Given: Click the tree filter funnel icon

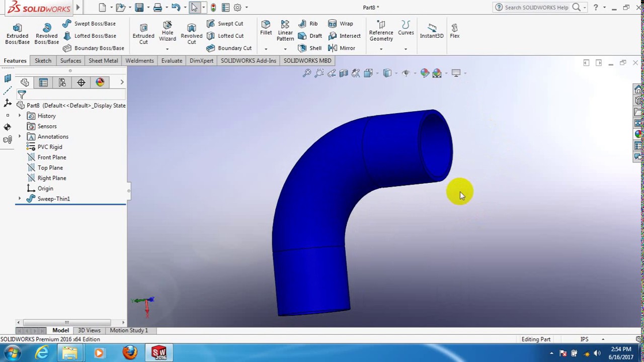Looking at the screenshot, I should [x=22, y=95].
